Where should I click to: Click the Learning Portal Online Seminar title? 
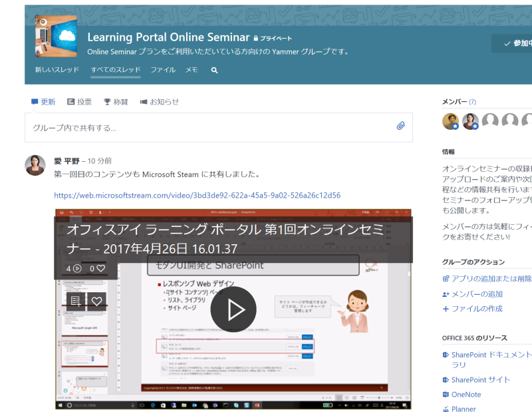[169, 37]
